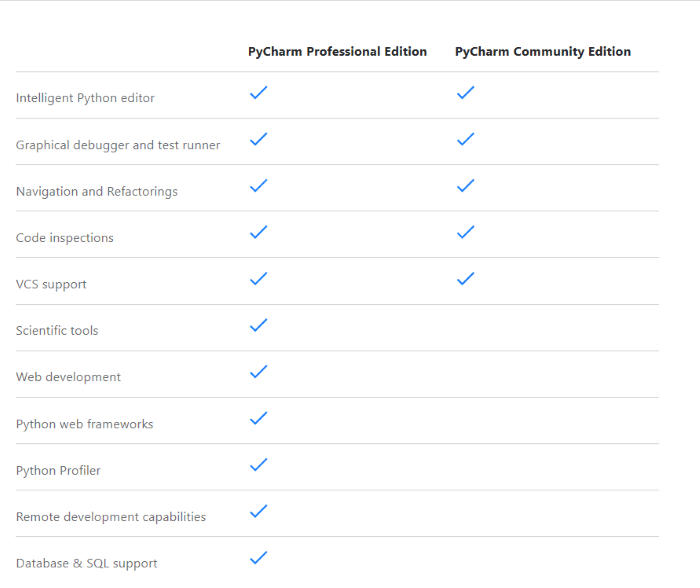Viewport: 700px width, 588px height.
Task: Click Community checkmark for Intelligent Python editor
Action: [x=465, y=93]
